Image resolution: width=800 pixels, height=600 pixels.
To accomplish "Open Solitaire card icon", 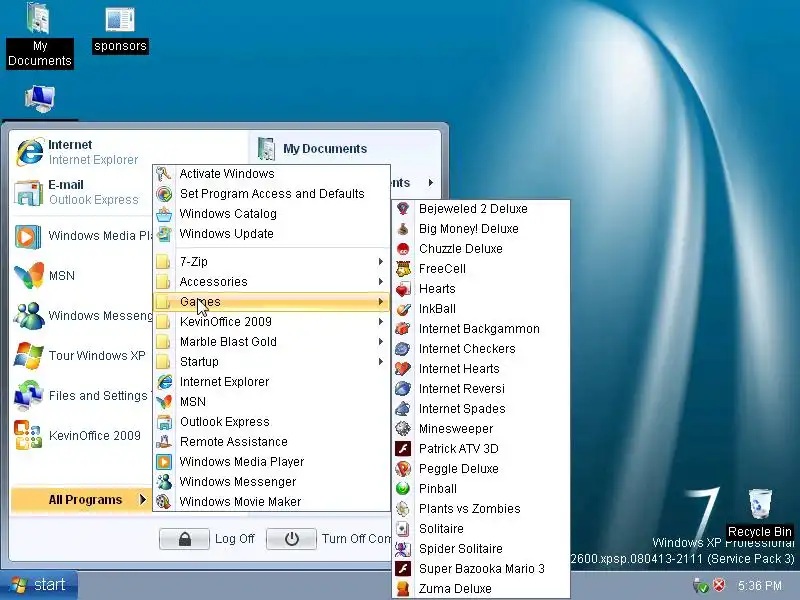I will pyautogui.click(x=403, y=529).
